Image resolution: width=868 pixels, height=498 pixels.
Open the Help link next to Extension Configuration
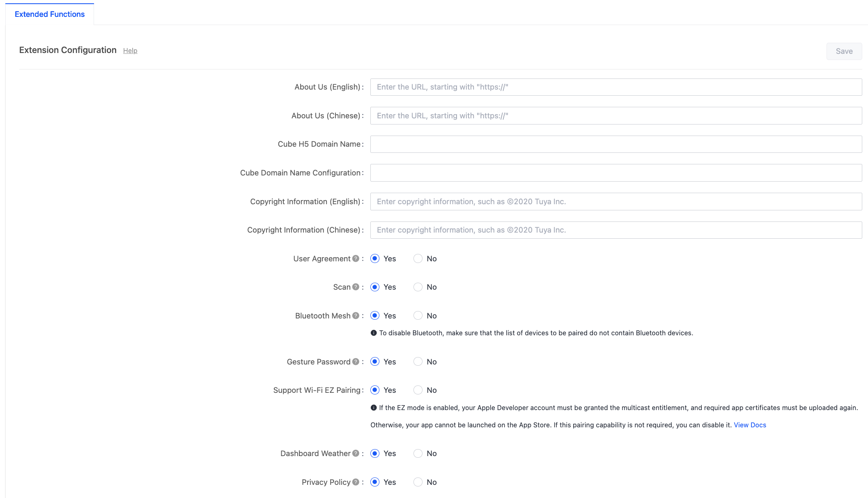(130, 51)
